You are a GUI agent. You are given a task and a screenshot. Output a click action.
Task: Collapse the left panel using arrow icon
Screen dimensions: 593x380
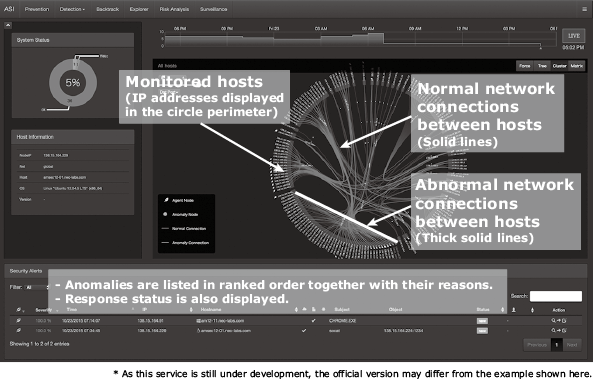click(8, 25)
